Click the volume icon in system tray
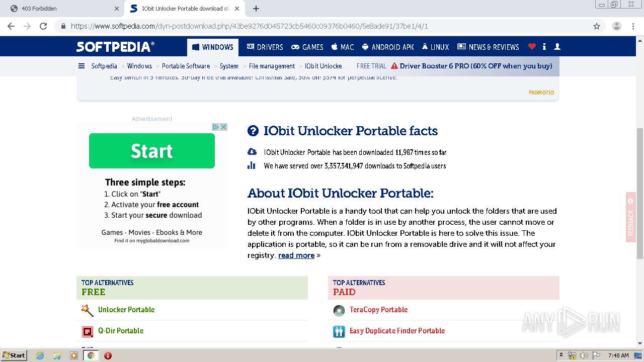Image resolution: width=644 pixels, height=362 pixels. coord(584,355)
